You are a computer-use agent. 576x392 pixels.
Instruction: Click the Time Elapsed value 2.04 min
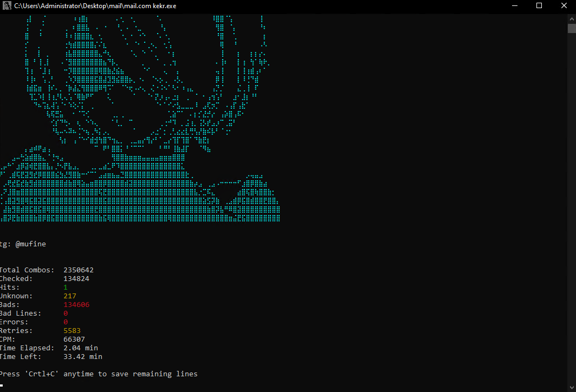coord(81,348)
